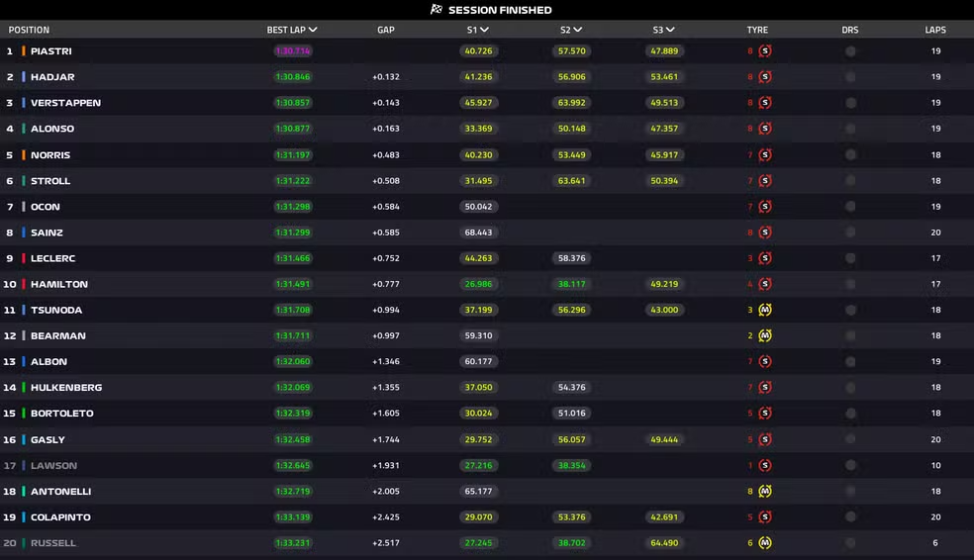Open the S2 sector column dropdown
Image resolution: width=974 pixels, height=560 pixels.
[577, 31]
